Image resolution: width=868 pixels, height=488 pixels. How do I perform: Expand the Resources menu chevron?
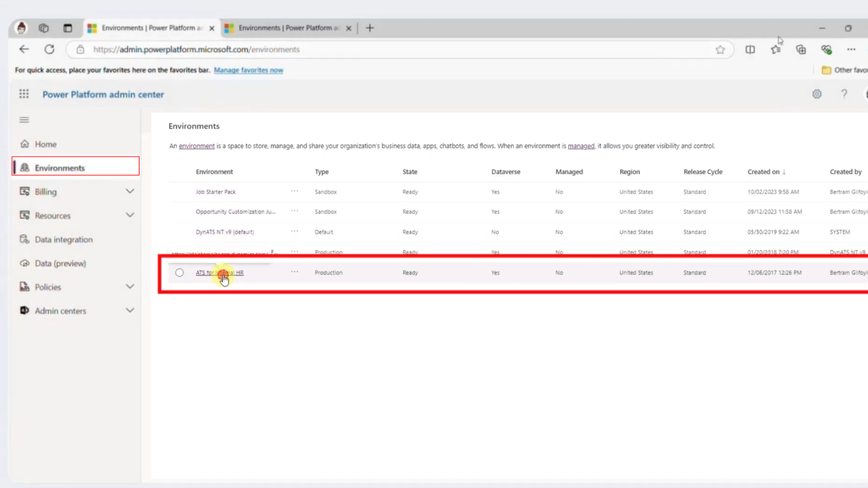(130, 215)
